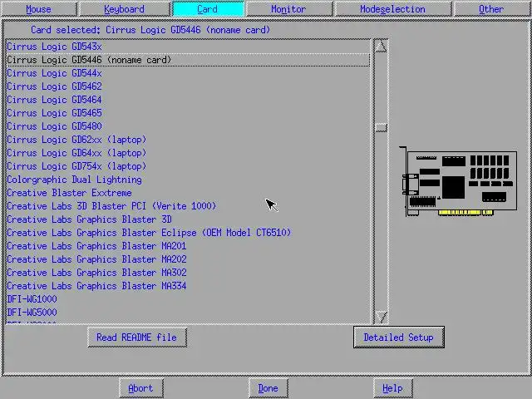Select Cirrus Logic GD5446 (noname card)
The height and width of the screenshot is (399, 532).
[x=189, y=60]
